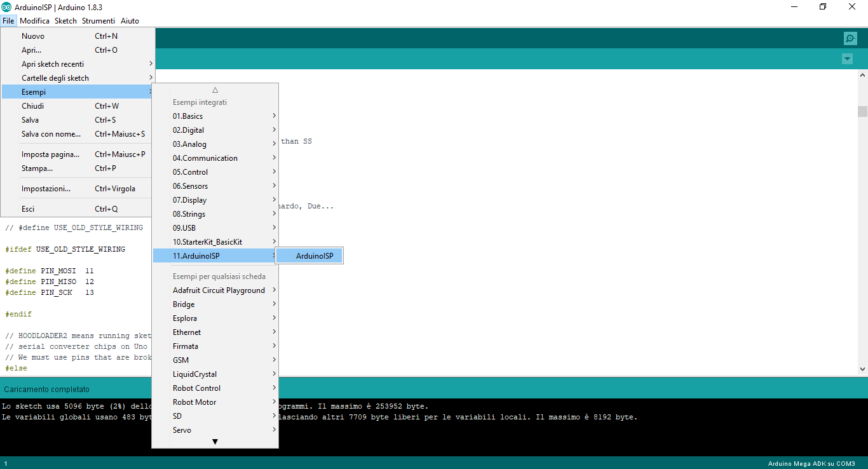Image resolution: width=868 pixels, height=469 pixels.
Task: Expand the Robot Control examples
Action: [x=215, y=388]
